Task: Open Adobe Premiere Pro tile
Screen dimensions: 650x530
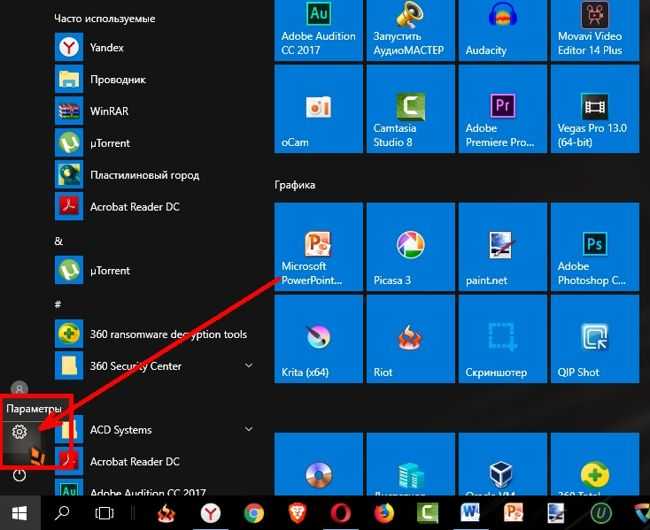Action: (502, 109)
